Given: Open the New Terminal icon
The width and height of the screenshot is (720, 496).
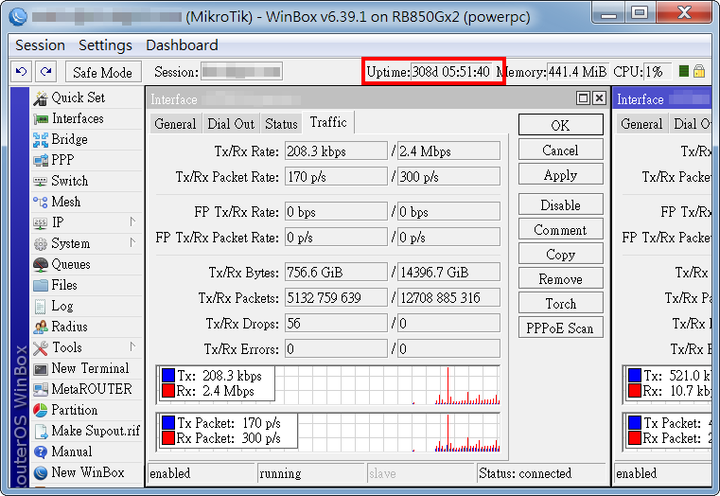Looking at the screenshot, I should [40, 369].
